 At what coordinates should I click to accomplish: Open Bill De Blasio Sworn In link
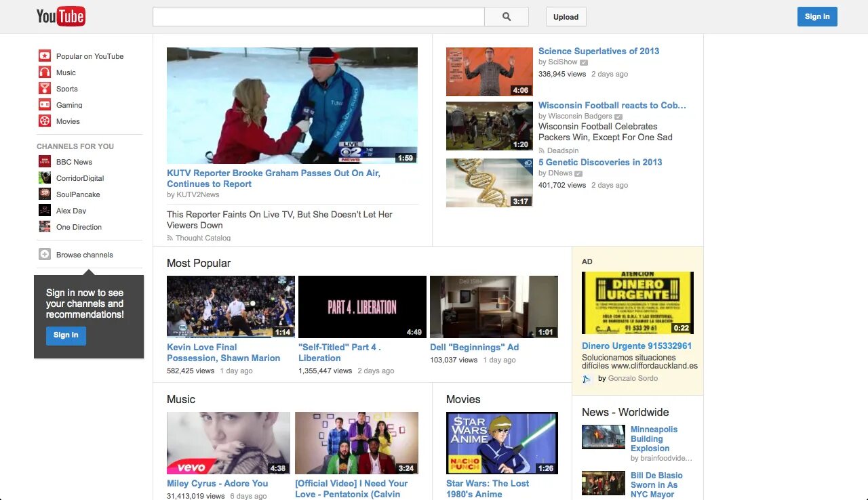pos(656,485)
